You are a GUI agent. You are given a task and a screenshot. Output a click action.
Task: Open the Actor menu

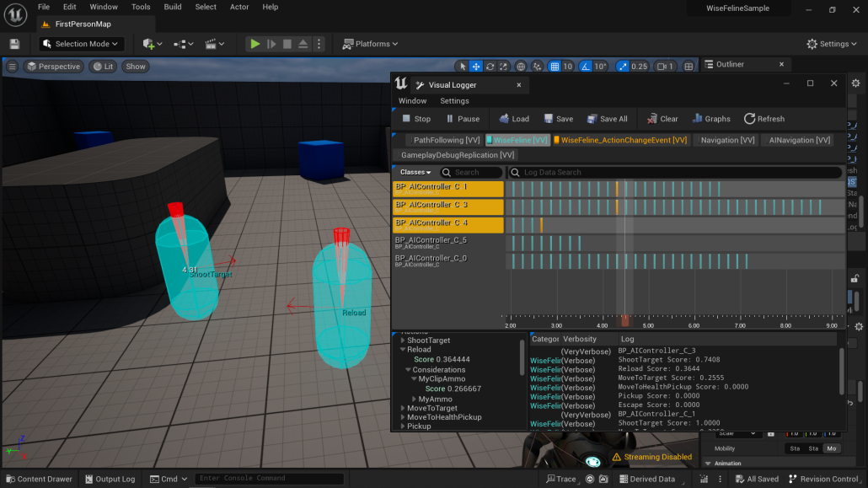(239, 8)
